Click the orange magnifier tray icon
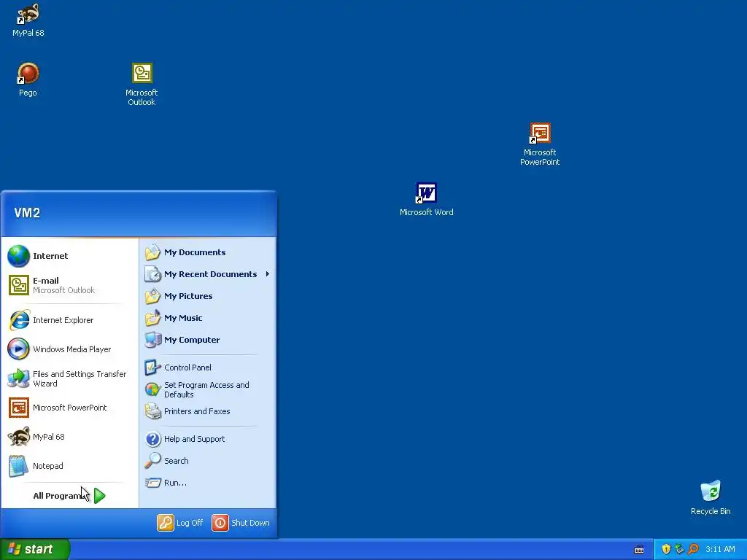The image size is (747, 560). point(693,549)
